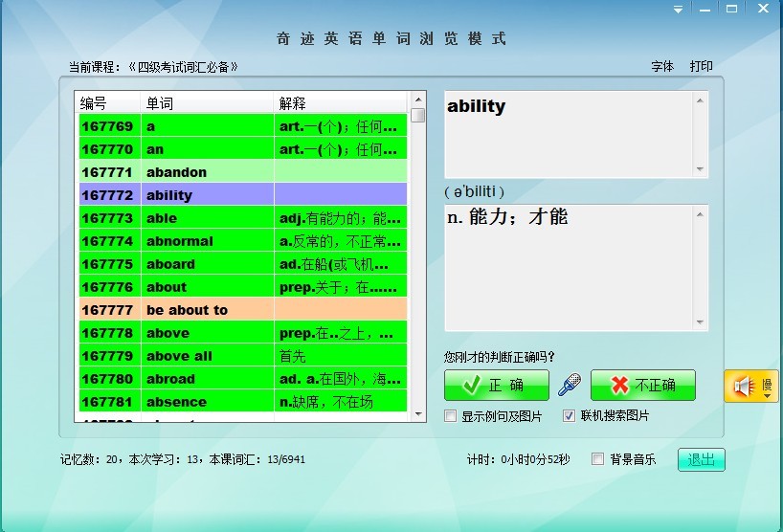Click scroll-up arrow of the word list
The height and width of the screenshot is (532, 783).
coord(418,100)
